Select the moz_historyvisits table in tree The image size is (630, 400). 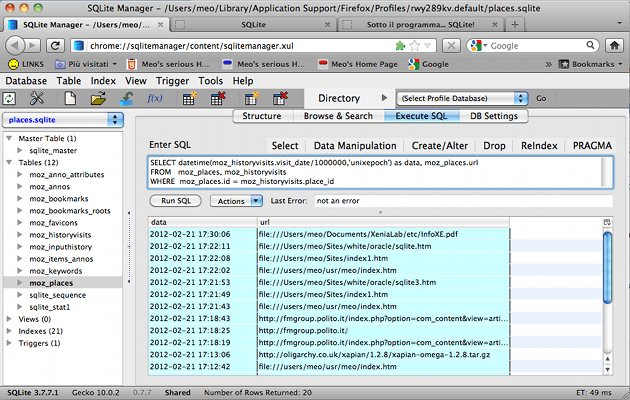[60, 235]
